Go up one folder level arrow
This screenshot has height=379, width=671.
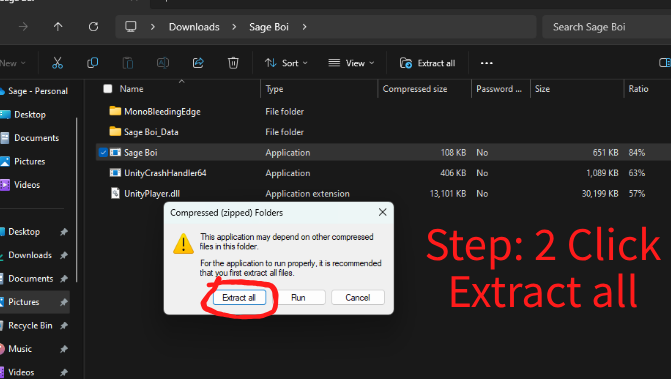pos(58,27)
